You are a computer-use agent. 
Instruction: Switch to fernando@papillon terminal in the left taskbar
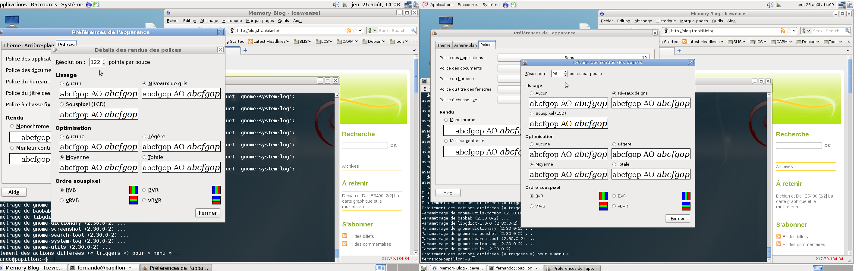[104, 268]
